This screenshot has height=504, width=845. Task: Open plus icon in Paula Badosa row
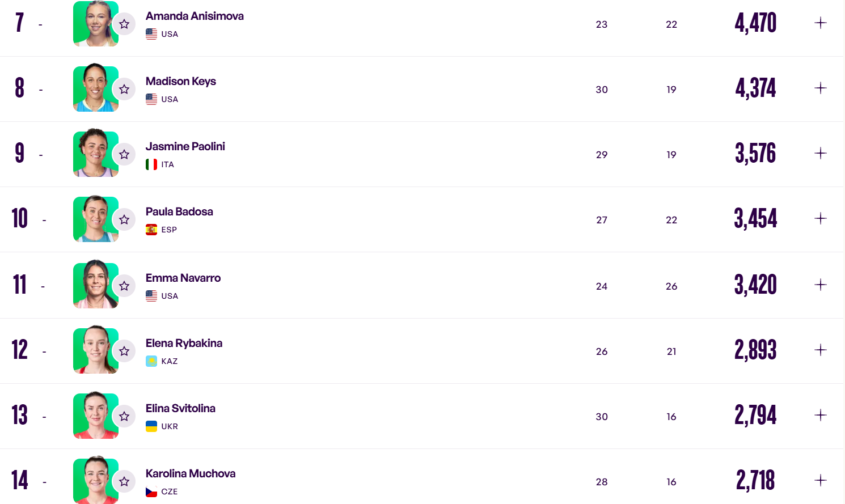point(821,218)
